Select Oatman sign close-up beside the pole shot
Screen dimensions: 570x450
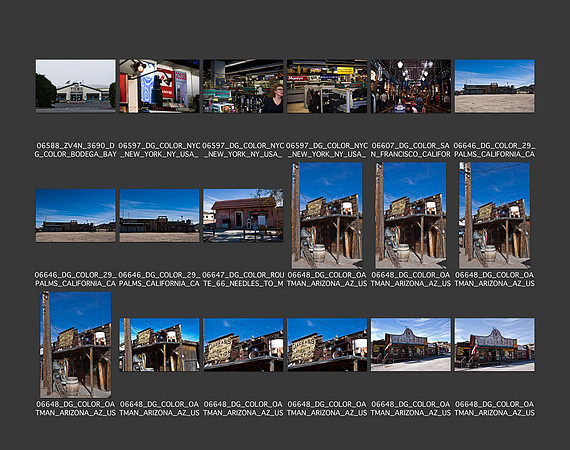tap(243, 345)
